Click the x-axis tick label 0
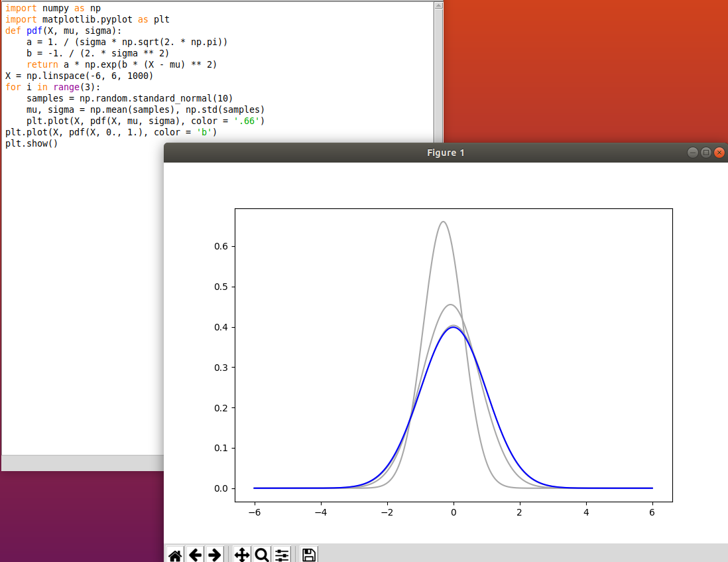The width and height of the screenshot is (728, 562). tap(454, 512)
